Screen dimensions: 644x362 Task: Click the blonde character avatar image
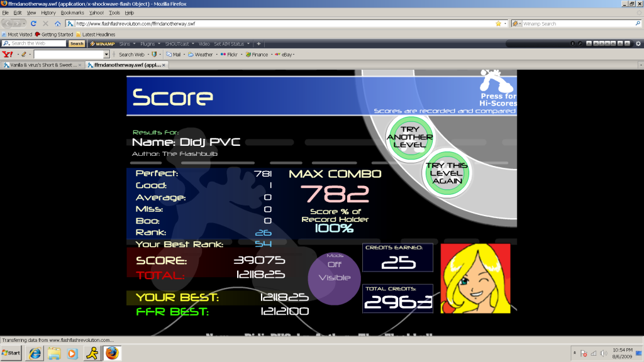[475, 278]
